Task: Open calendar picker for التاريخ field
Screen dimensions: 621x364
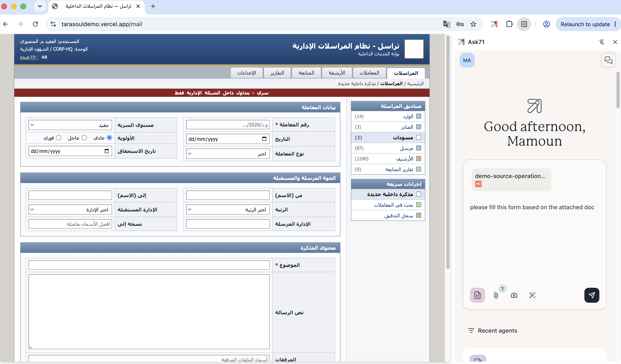Action: point(264,139)
